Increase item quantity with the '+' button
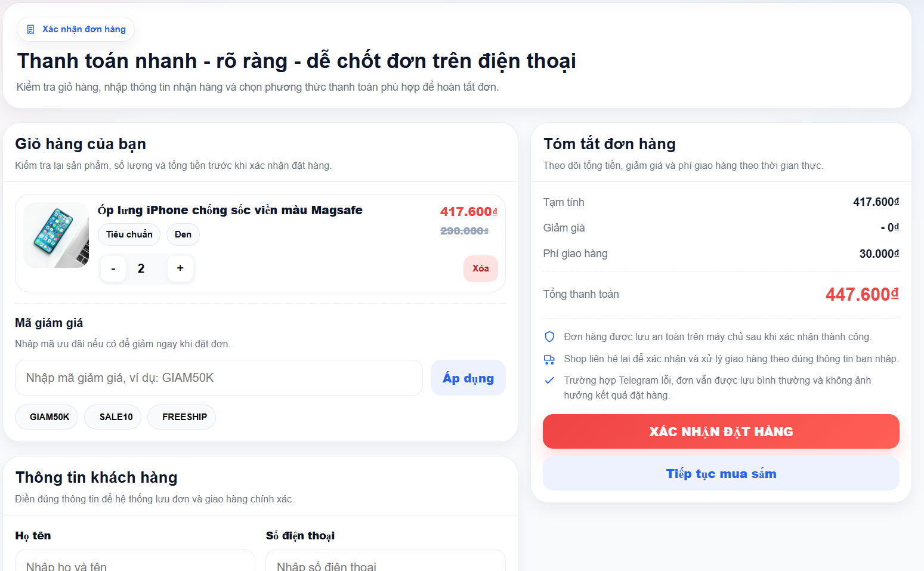924x571 pixels. 180,268
